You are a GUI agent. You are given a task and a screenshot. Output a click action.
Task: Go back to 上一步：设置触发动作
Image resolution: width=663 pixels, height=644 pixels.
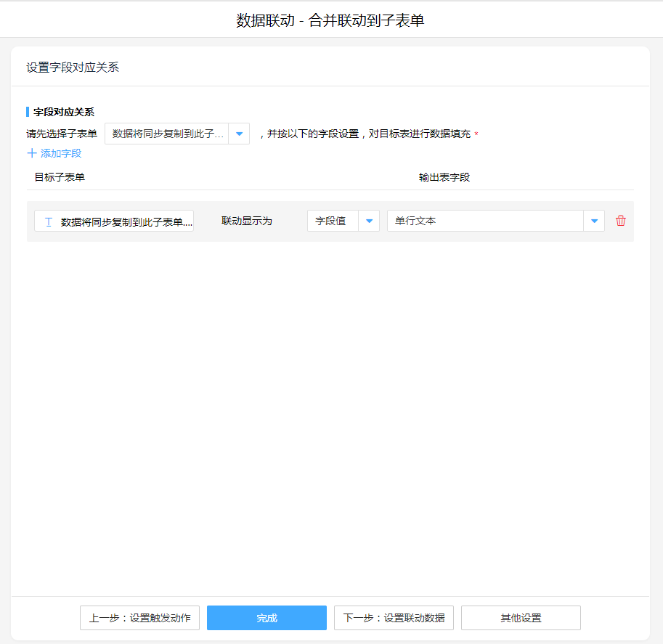pyautogui.click(x=139, y=618)
